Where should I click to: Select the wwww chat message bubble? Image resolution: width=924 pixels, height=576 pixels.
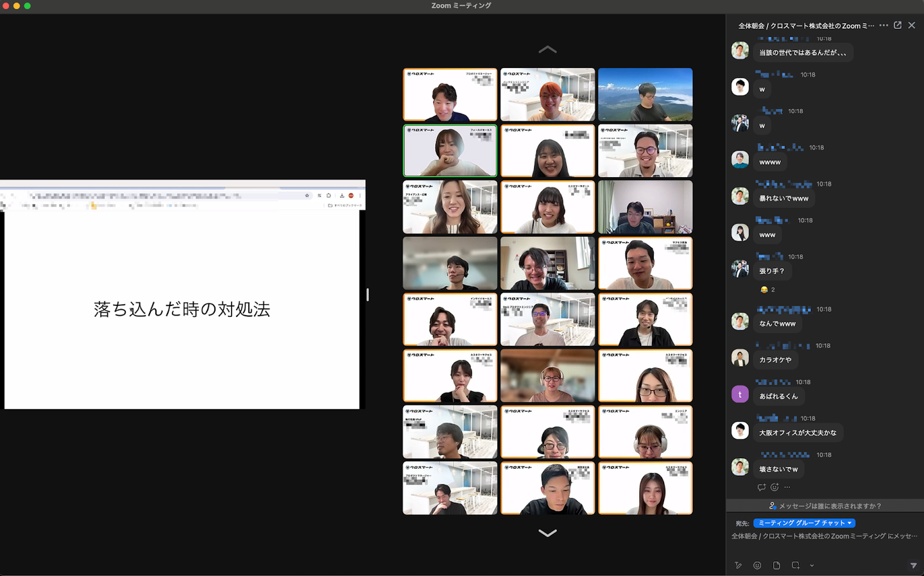pos(770,162)
